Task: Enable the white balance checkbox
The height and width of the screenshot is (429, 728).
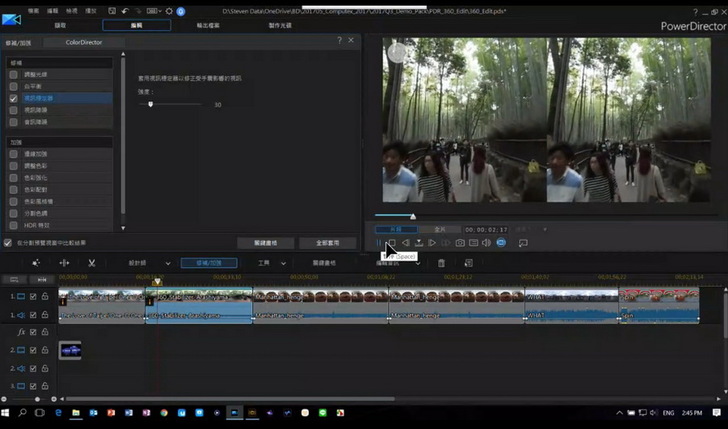Action: coord(14,87)
